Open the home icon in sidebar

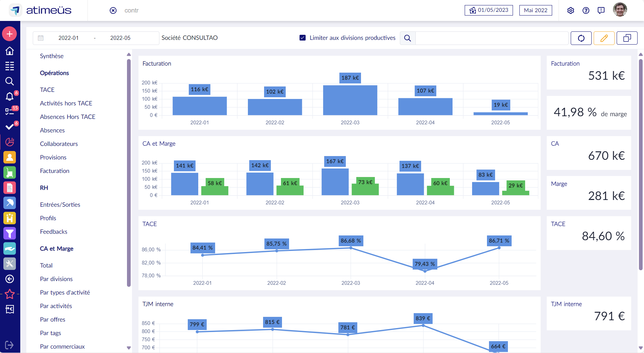[x=9, y=51]
